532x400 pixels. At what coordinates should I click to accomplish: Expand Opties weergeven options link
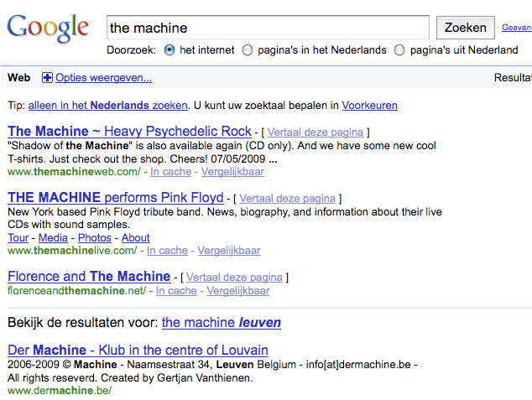tap(103, 78)
